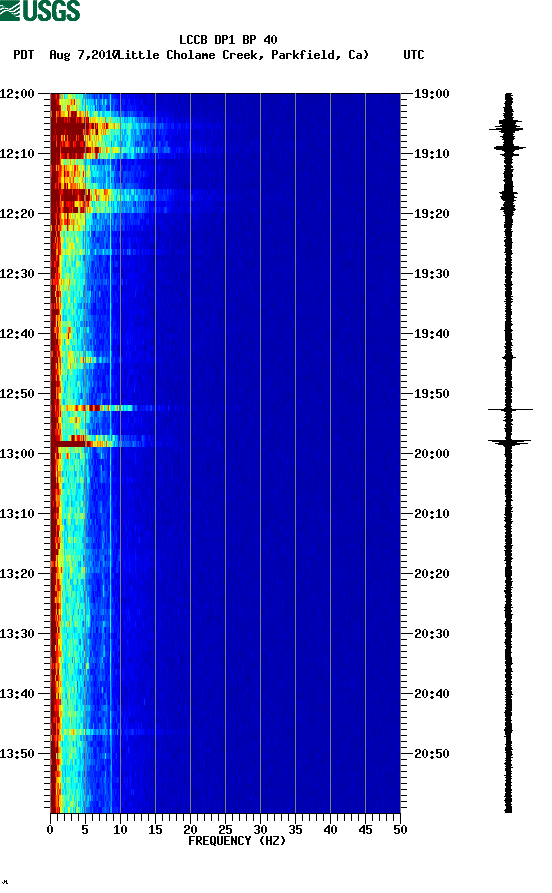Click the '12:00' PDT time label
This screenshot has width=552, height=893.
pos(17,94)
